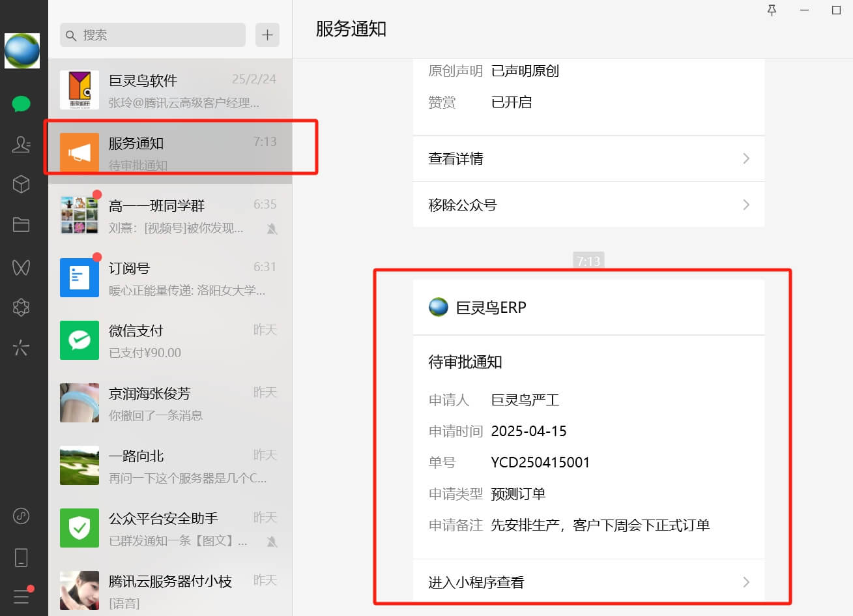The image size is (853, 616).
Task: Select the 订阅号 conversation
Action: (x=169, y=278)
